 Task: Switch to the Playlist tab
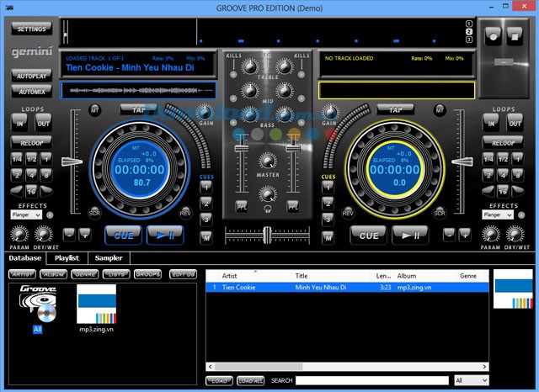67,258
